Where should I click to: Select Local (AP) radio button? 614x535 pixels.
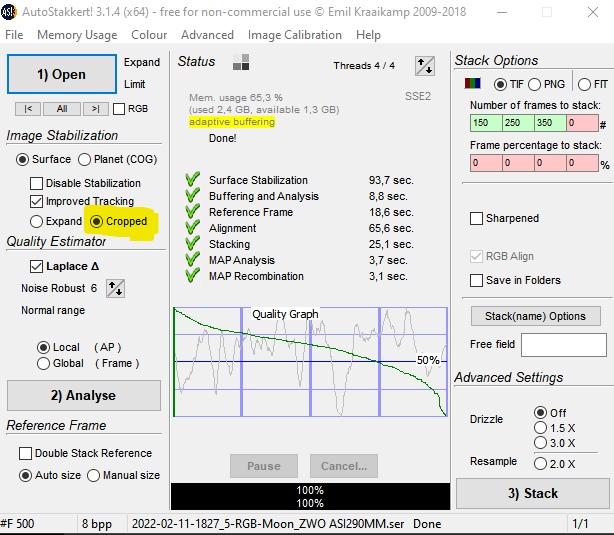[x=43, y=347]
